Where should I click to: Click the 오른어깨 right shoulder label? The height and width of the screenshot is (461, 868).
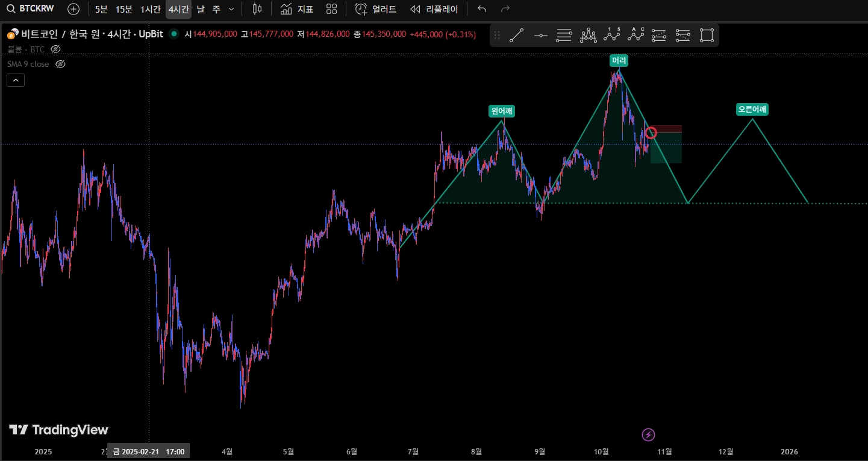tap(752, 109)
